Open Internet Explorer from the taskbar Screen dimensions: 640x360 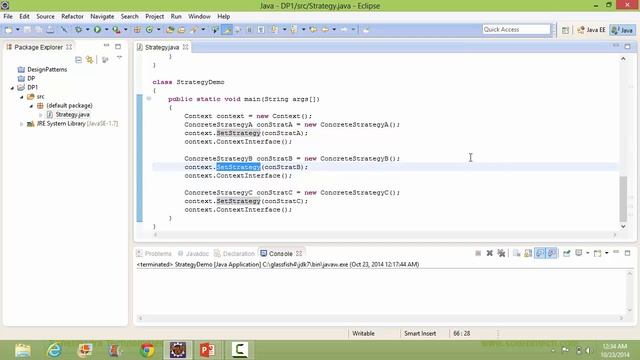[x=54, y=350]
